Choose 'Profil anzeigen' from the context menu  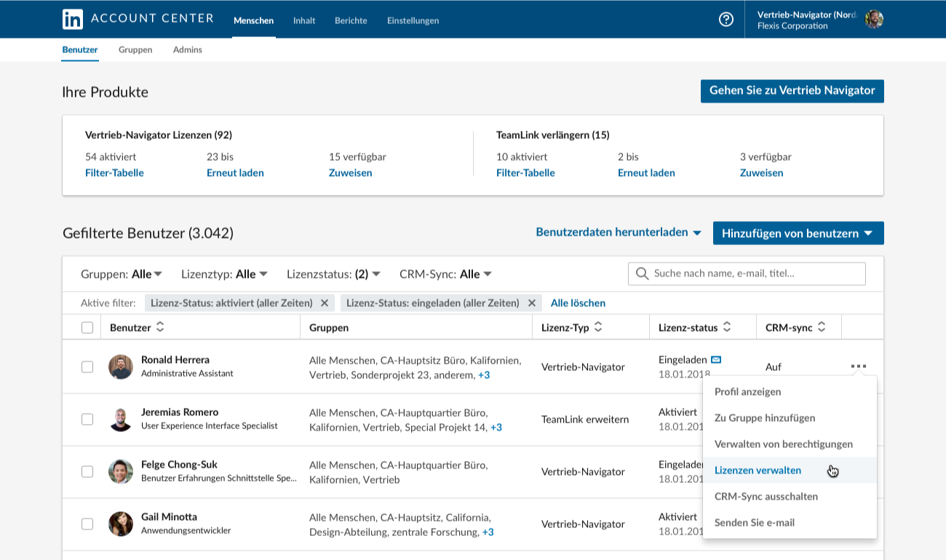pyautogui.click(x=790, y=391)
